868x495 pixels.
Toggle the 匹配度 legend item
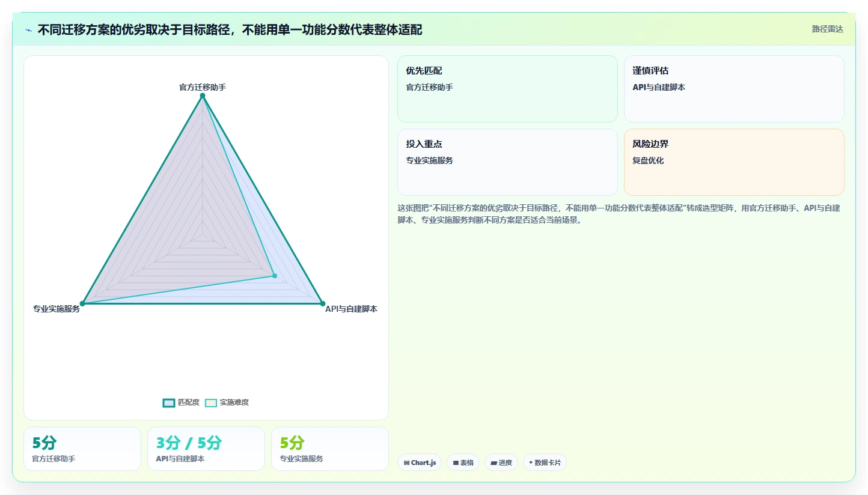pos(181,402)
